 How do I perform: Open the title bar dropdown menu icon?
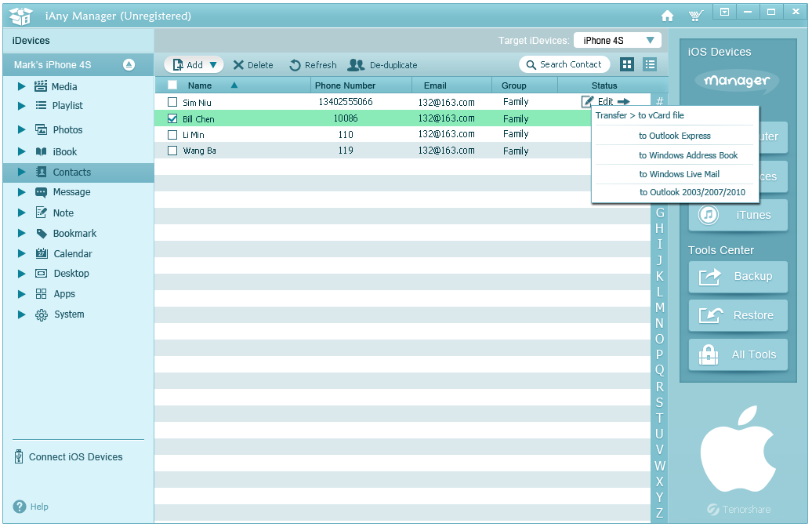click(x=724, y=12)
